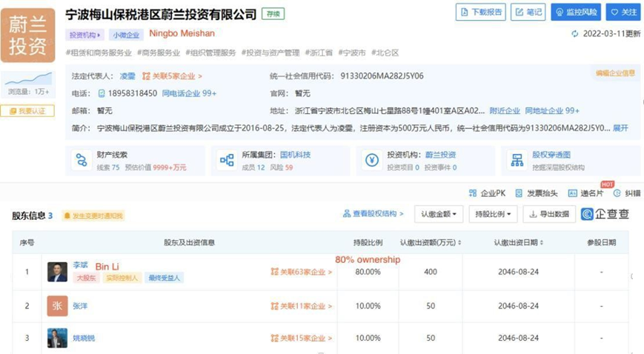Open legal representative 凌霆 link
This screenshot has width=644, height=354.
point(127,76)
